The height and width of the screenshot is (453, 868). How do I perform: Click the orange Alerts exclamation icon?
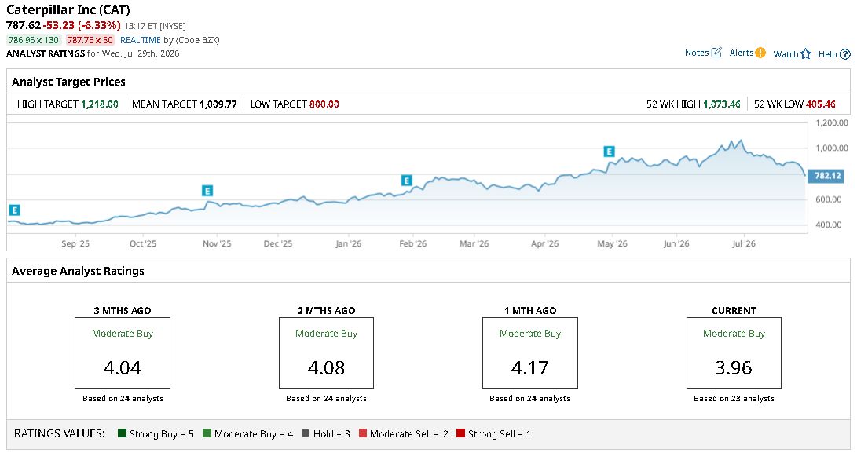(760, 53)
